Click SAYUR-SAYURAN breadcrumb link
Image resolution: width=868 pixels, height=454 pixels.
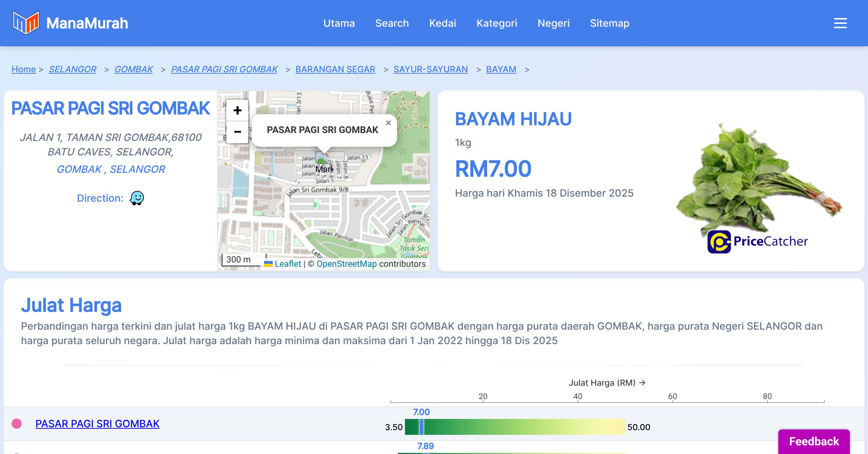pyautogui.click(x=430, y=69)
